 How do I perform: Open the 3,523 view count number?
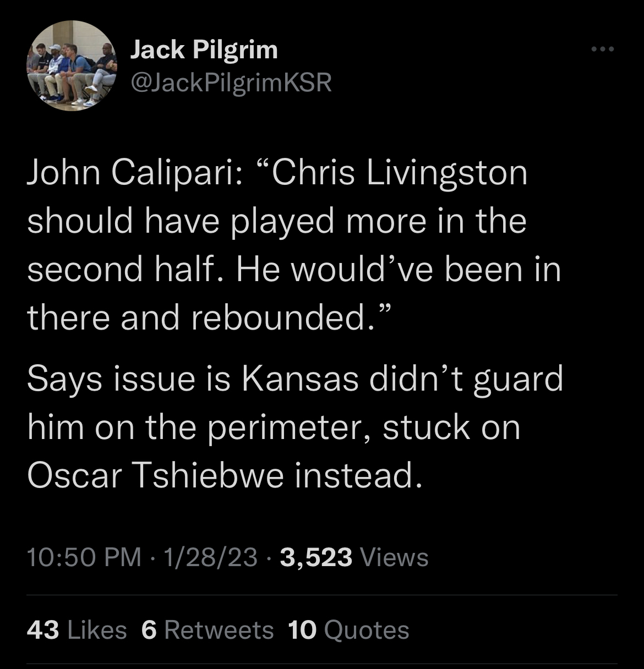(316, 557)
